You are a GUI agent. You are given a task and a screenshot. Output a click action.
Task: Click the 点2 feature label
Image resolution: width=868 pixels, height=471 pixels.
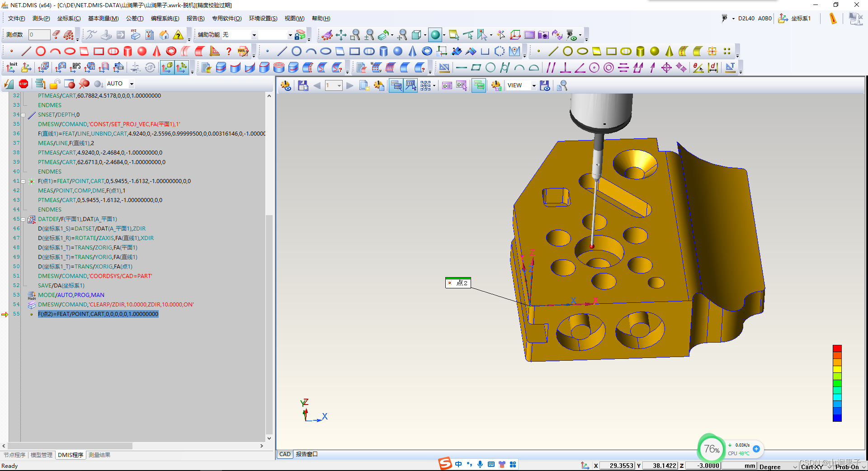(x=458, y=283)
